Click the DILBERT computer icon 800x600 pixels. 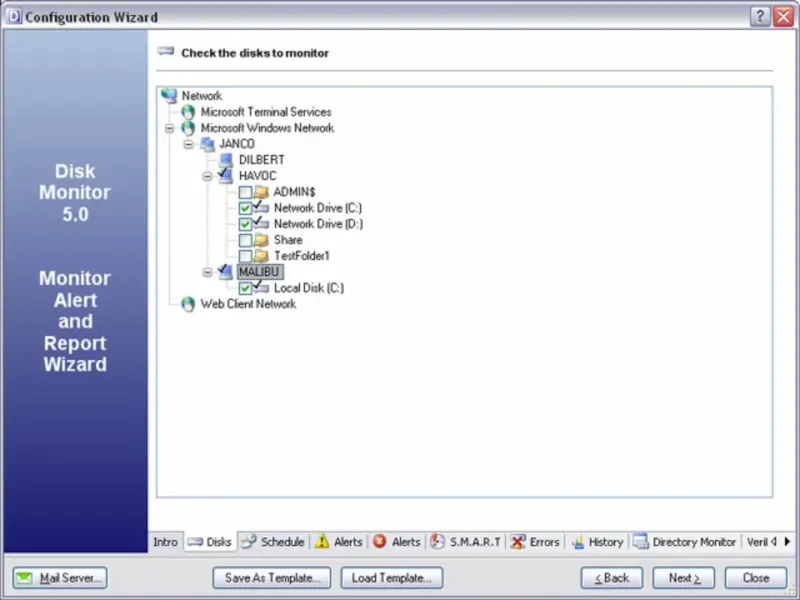point(226,160)
